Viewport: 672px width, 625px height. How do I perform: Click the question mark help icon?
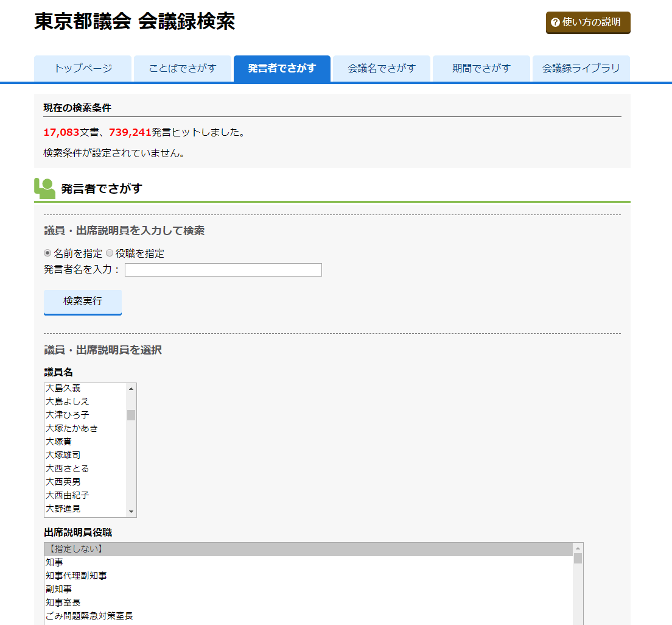point(555,23)
